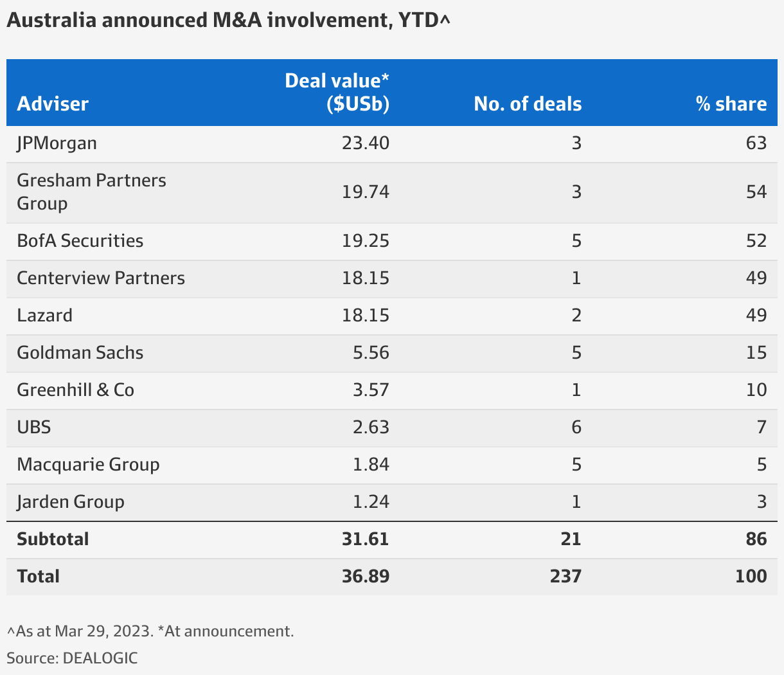Click the Adviser column header

click(x=53, y=104)
